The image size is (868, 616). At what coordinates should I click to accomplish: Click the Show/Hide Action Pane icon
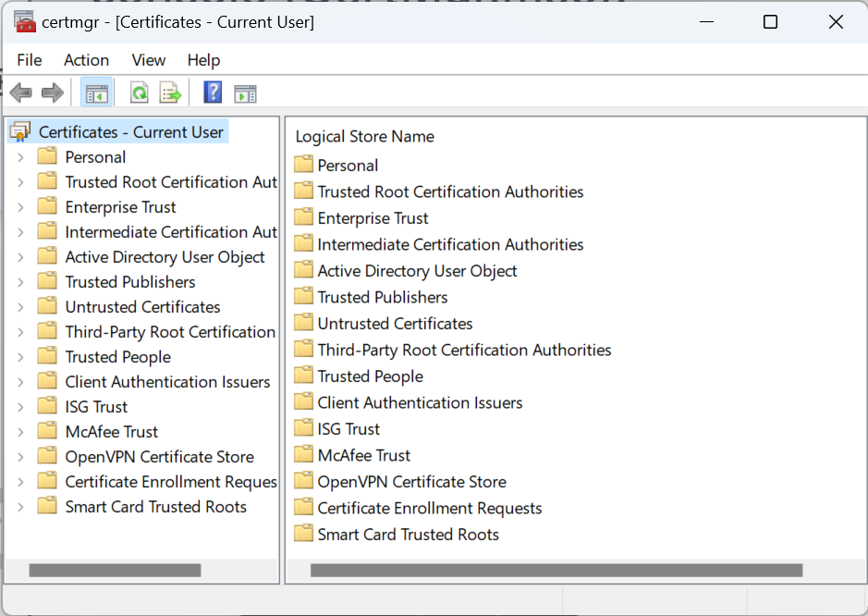[245, 92]
